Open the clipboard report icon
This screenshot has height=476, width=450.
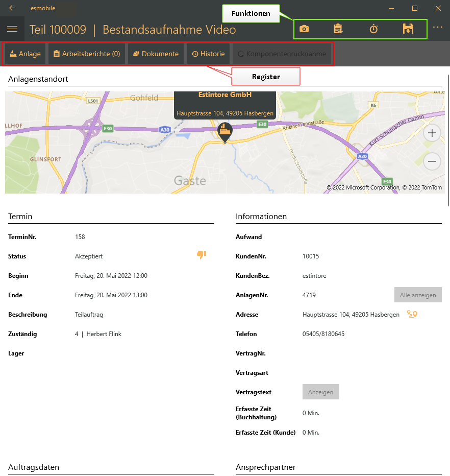pyautogui.click(x=338, y=29)
